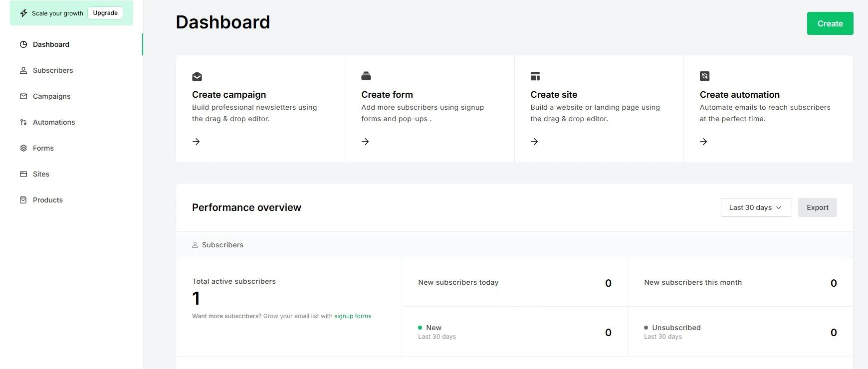Click the open envelope icon above Create campaign

197,76
